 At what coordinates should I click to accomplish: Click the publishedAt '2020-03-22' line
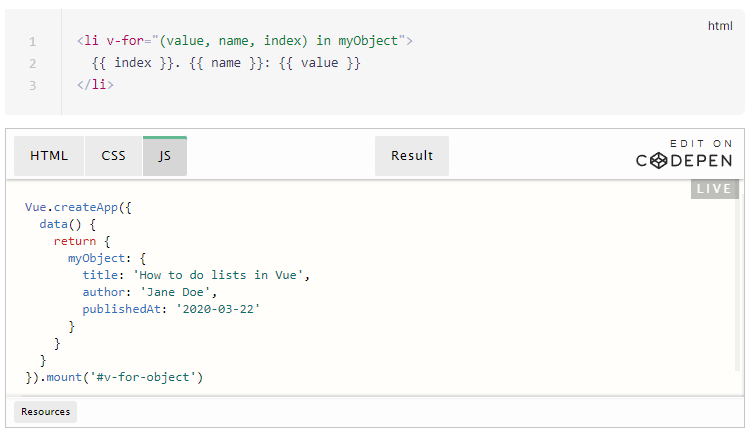pyautogui.click(x=171, y=309)
